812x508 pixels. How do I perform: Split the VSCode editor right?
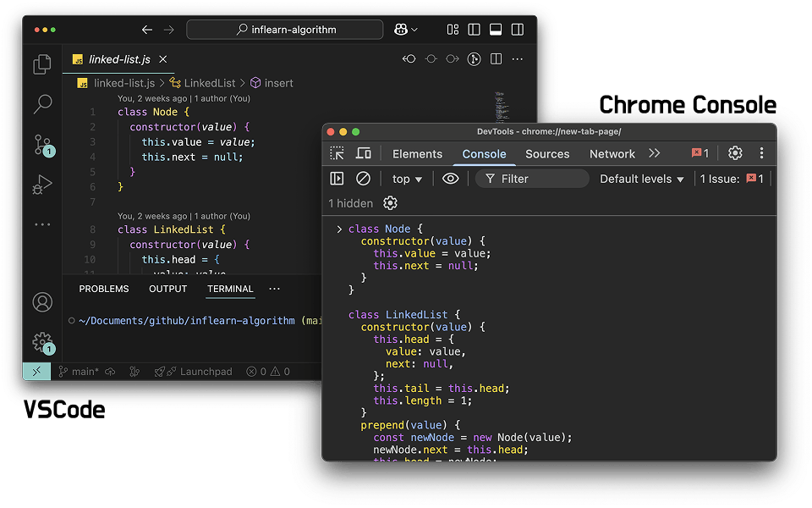click(x=497, y=59)
